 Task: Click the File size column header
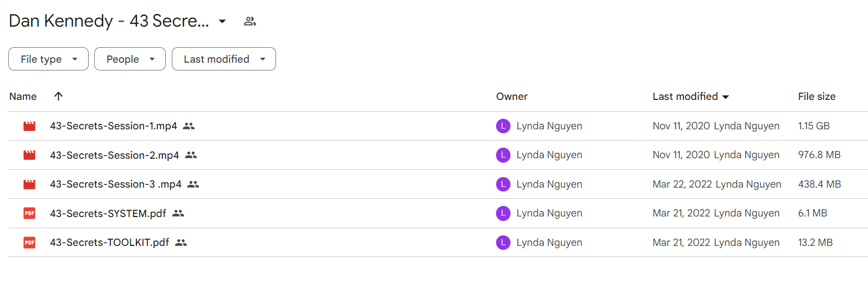tap(816, 96)
